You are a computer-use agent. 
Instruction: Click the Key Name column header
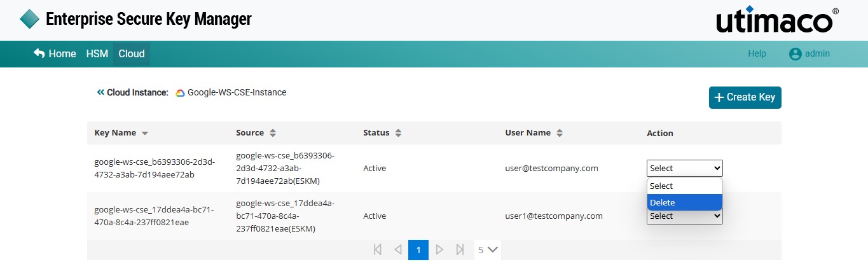coord(115,133)
